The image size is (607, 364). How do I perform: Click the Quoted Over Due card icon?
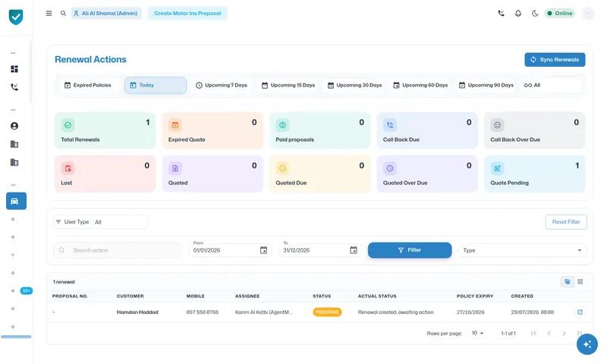coord(390,168)
